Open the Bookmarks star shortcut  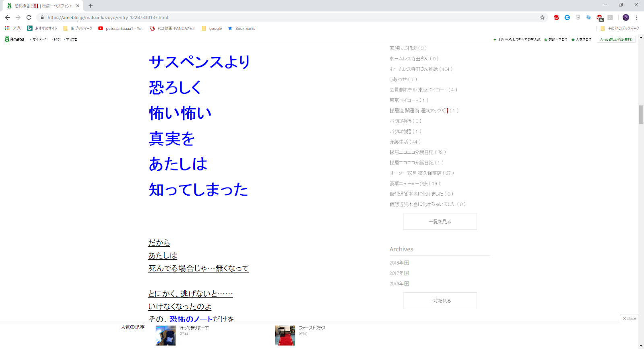click(242, 28)
